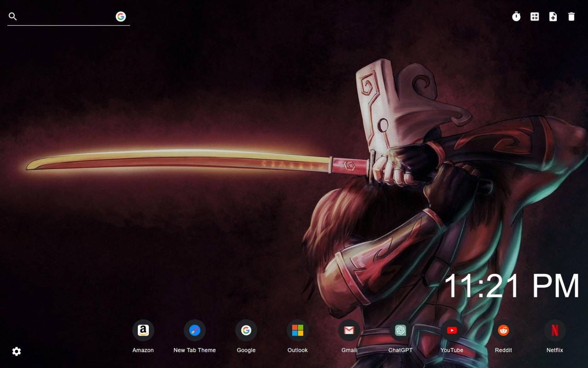Open Outlook shortcut icon
The height and width of the screenshot is (368, 588).
click(298, 330)
